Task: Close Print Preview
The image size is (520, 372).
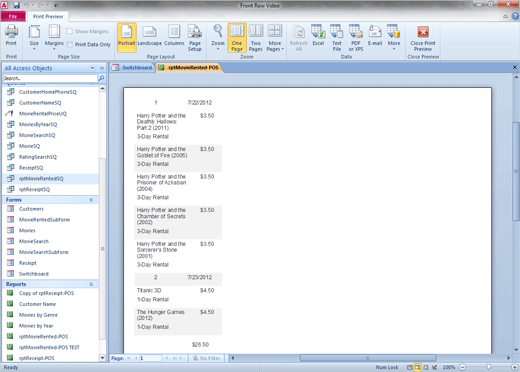Action: coord(423,38)
